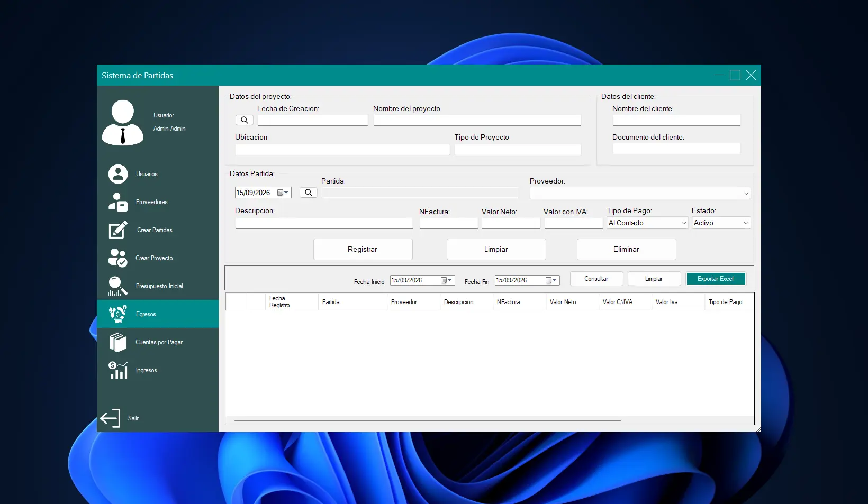This screenshot has width=868, height=504.
Task: Click the Valor con IVA input field
Action: pos(573,223)
